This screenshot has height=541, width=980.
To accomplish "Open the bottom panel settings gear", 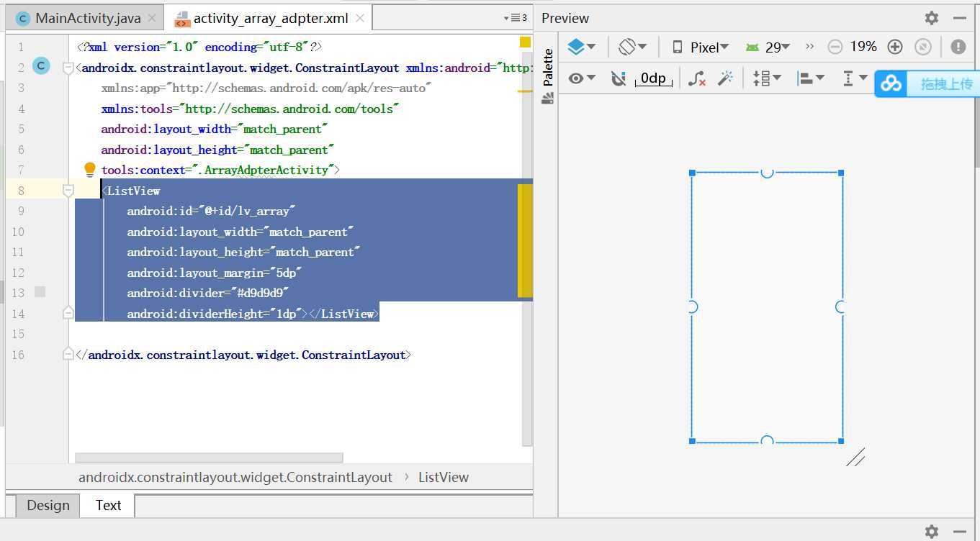I will coord(932,532).
